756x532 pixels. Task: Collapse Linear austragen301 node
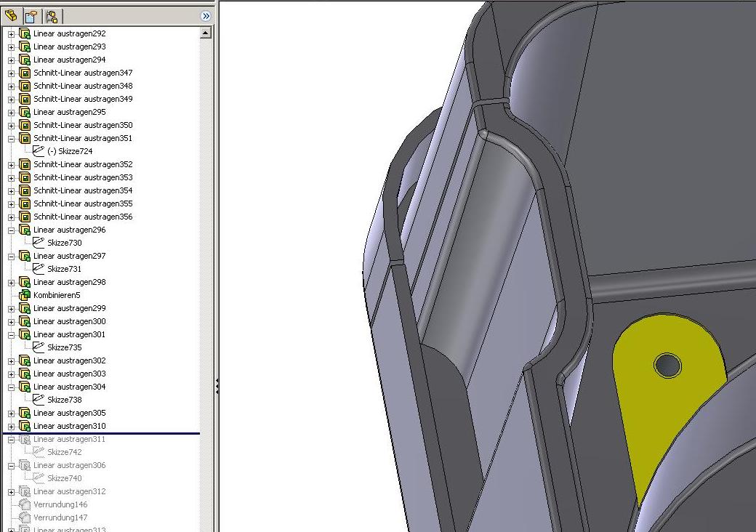pyautogui.click(x=11, y=334)
